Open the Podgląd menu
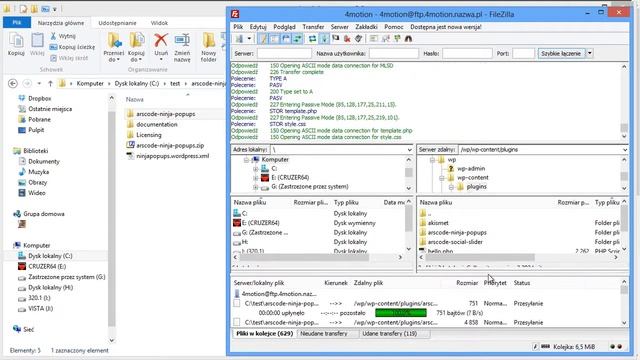The image size is (640, 360). click(284, 27)
